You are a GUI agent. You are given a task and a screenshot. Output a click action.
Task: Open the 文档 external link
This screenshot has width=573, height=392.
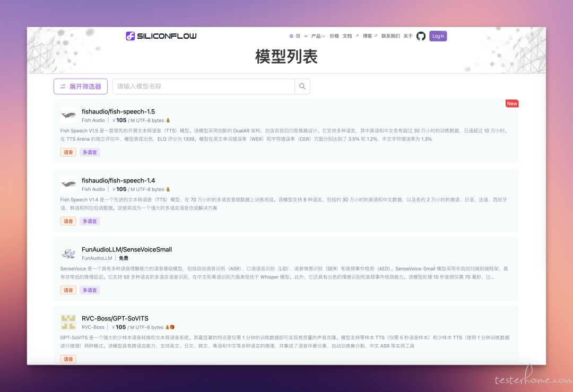tap(351, 36)
